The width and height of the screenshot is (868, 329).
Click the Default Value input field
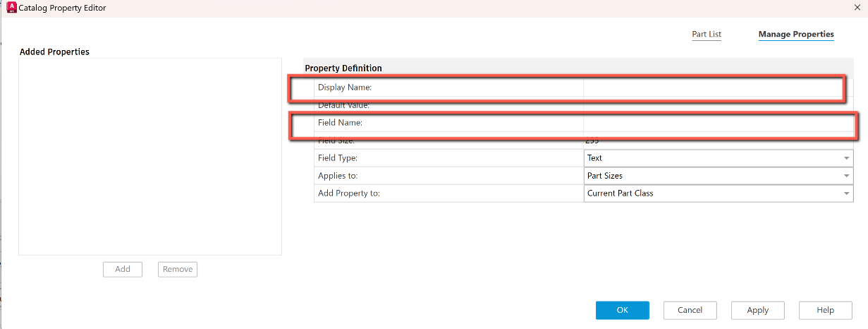coord(718,105)
